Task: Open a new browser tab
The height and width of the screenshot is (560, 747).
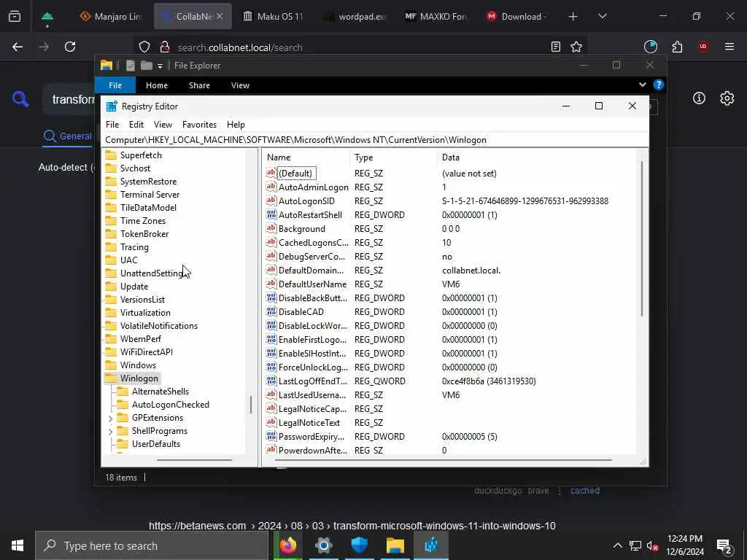Action: 573,17
